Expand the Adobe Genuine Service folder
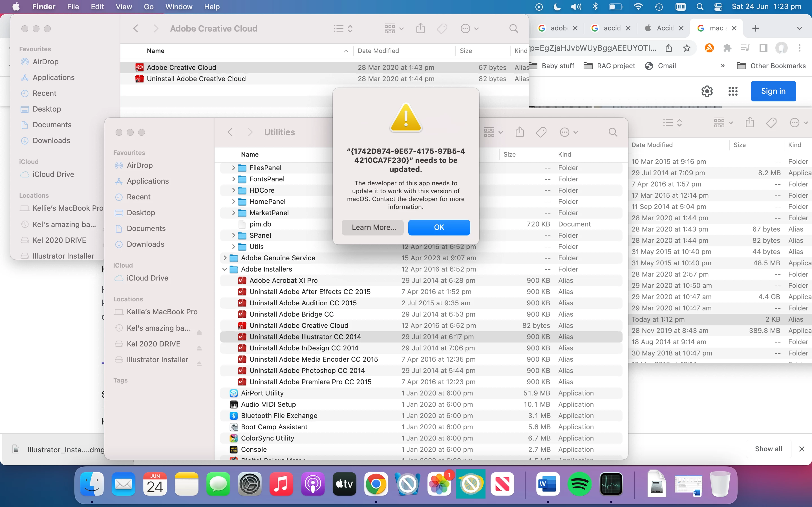 pos(225,258)
